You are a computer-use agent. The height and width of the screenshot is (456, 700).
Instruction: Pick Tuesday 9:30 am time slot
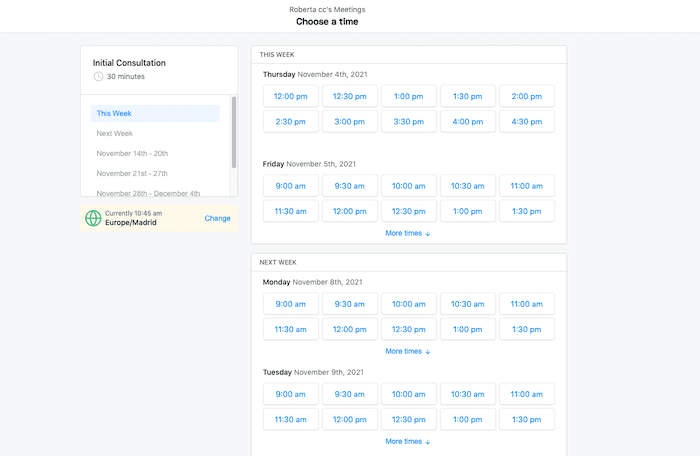click(350, 394)
